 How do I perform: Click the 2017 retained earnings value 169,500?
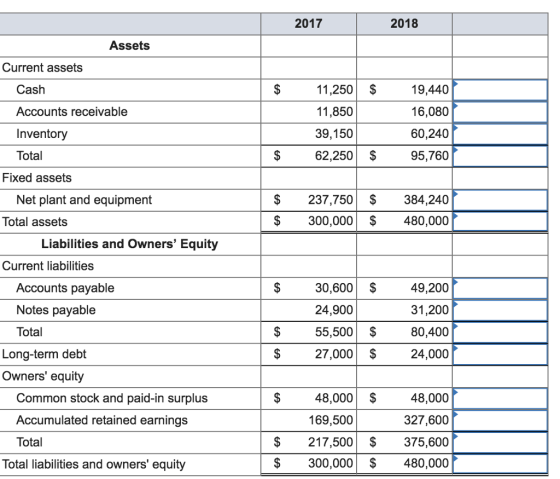click(x=331, y=420)
